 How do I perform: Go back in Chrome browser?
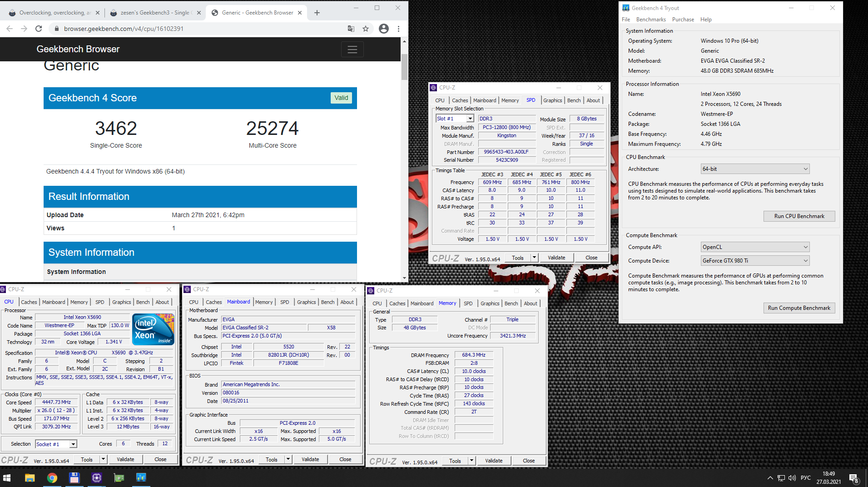tap(10, 29)
